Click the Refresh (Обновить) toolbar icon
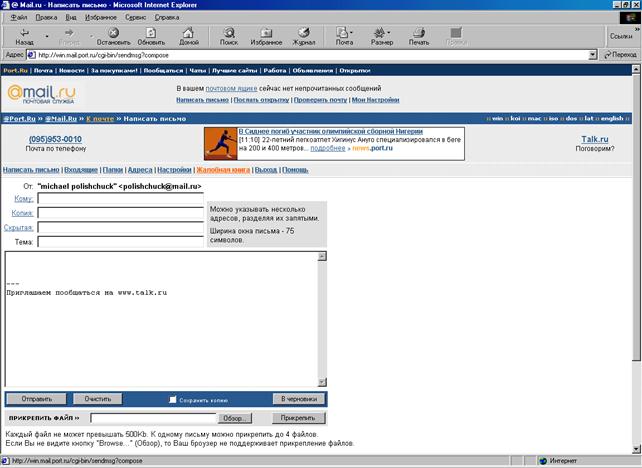Viewport: 642px width, 468px height. pyautogui.click(x=151, y=36)
